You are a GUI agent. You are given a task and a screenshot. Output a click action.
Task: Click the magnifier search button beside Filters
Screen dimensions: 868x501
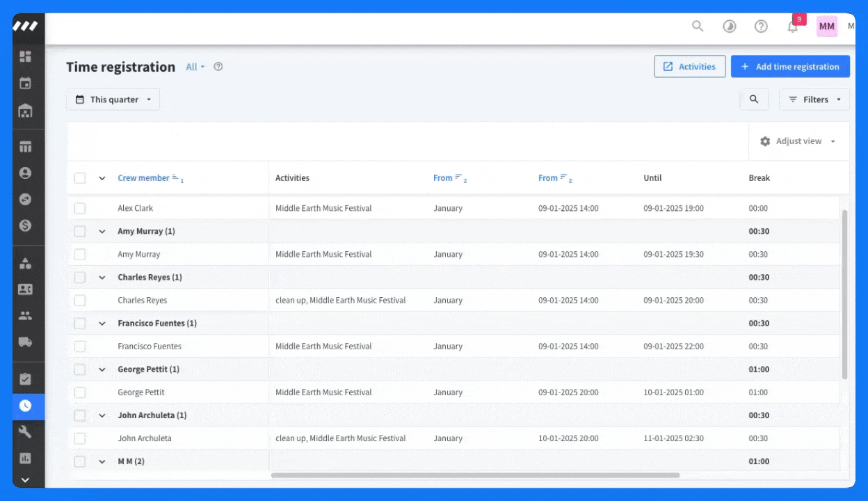[x=754, y=100]
